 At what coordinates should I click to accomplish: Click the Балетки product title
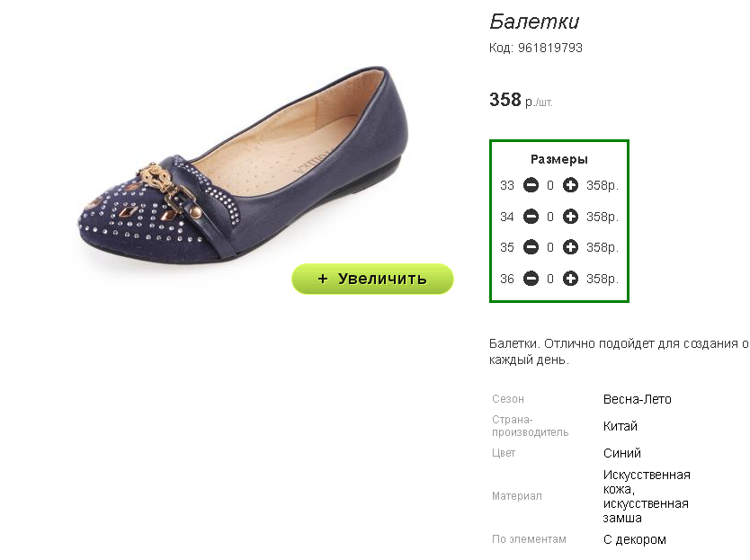tap(534, 22)
